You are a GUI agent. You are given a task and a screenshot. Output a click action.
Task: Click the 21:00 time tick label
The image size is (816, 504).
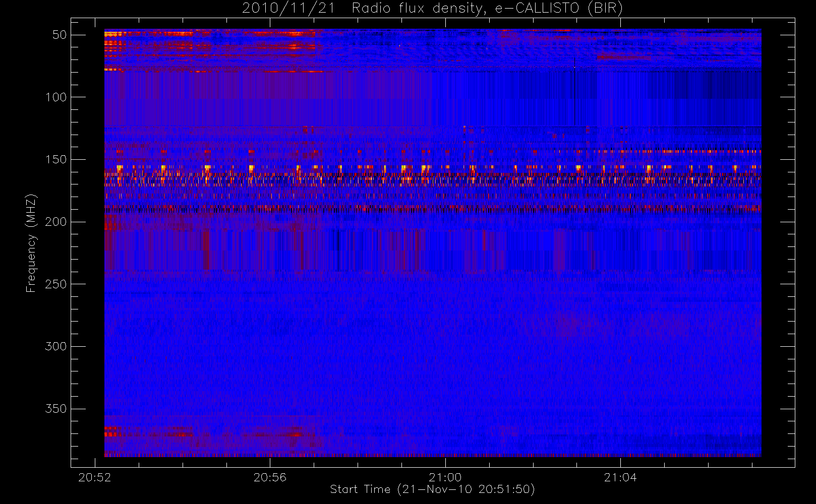click(445, 477)
